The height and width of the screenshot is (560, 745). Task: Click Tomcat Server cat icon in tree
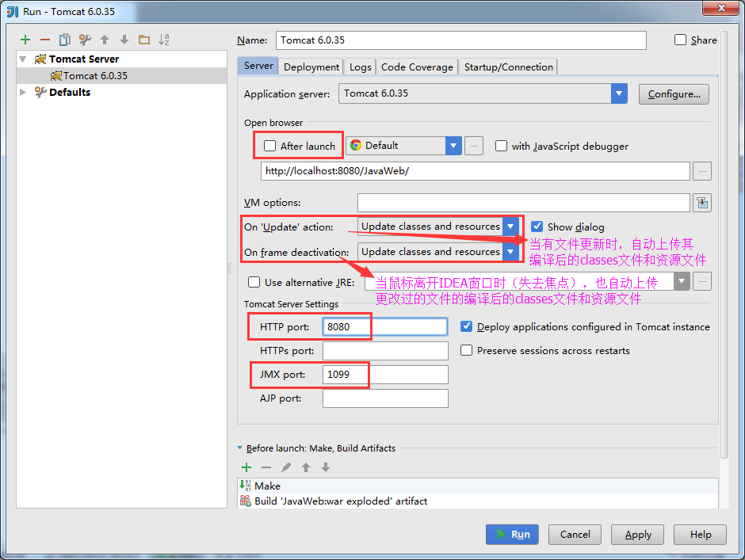[40, 59]
